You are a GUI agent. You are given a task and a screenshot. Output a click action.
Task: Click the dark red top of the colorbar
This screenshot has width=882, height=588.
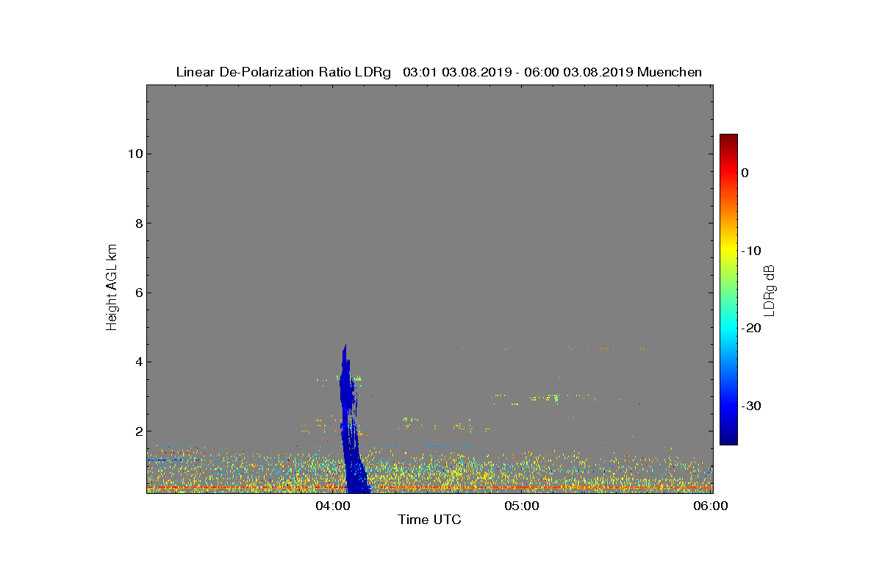[728, 140]
